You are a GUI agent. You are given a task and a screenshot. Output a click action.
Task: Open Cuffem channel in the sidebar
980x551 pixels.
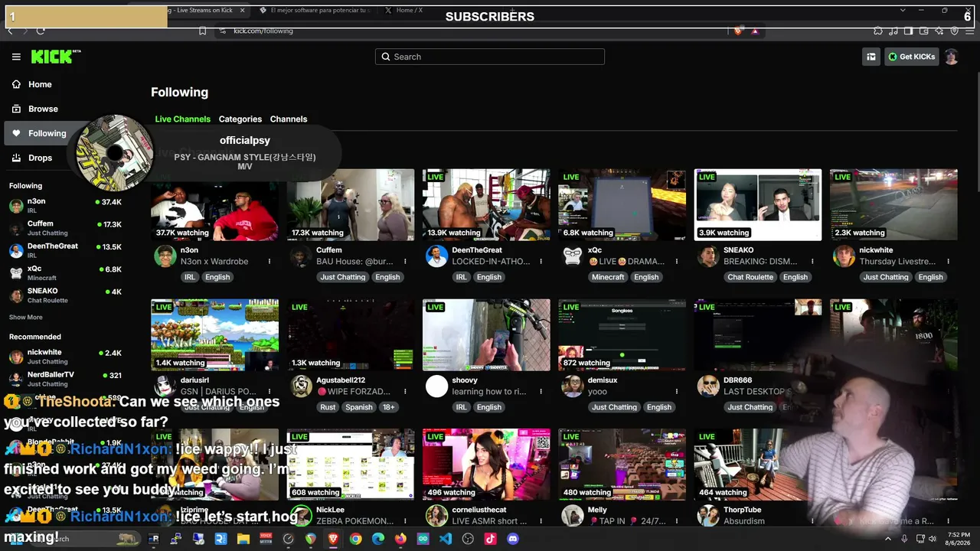point(65,228)
